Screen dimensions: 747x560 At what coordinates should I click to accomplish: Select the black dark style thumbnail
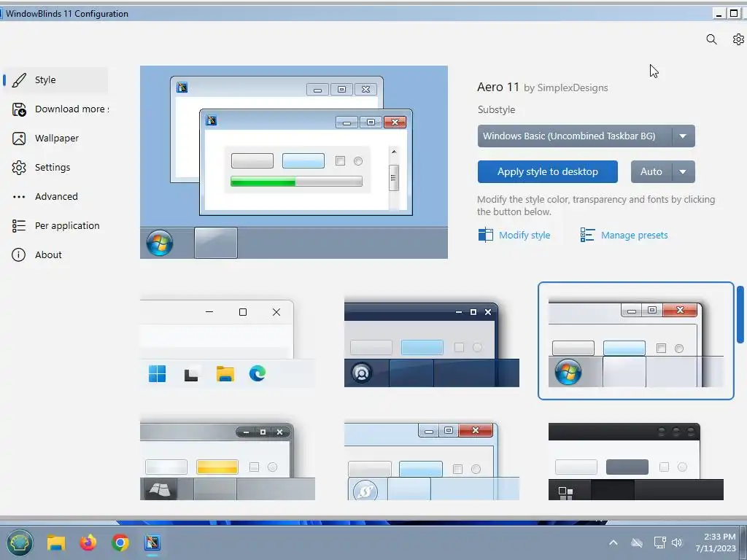[x=636, y=460]
